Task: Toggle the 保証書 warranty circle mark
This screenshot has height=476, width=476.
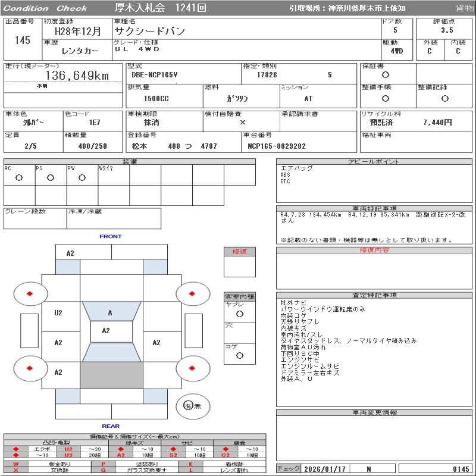Action: point(386,75)
